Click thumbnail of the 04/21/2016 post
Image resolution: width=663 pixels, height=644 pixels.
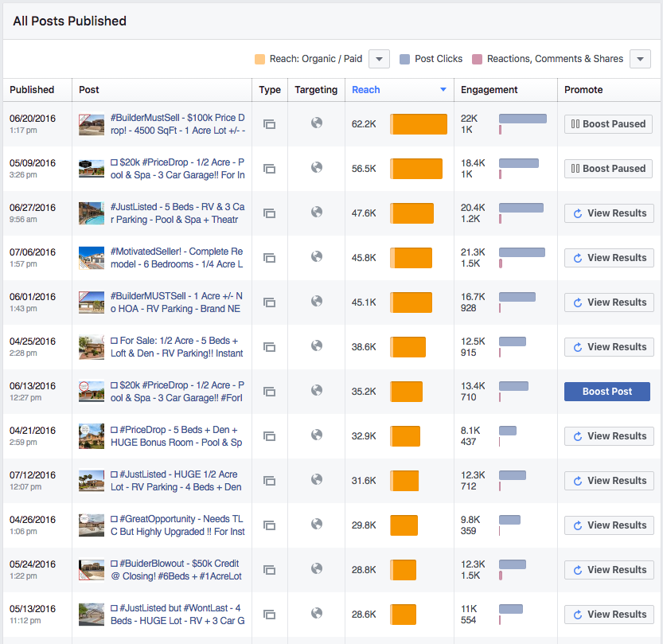tap(92, 436)
